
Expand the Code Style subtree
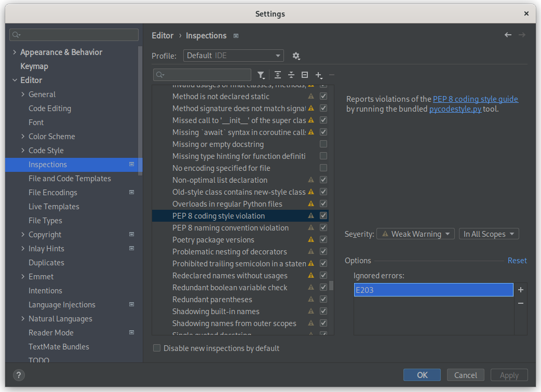tap(23, 151)
